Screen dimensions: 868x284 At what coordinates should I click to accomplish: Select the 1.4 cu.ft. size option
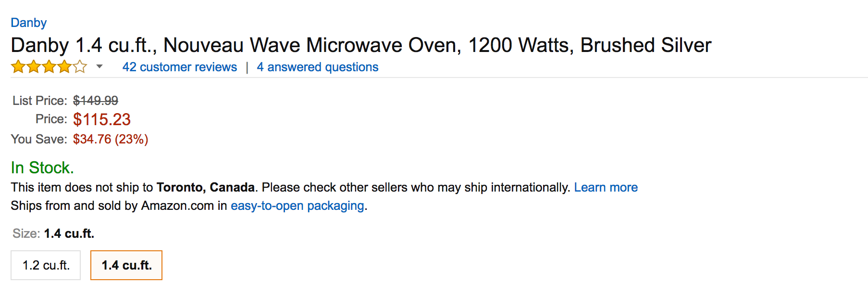[x=126, y=265]
